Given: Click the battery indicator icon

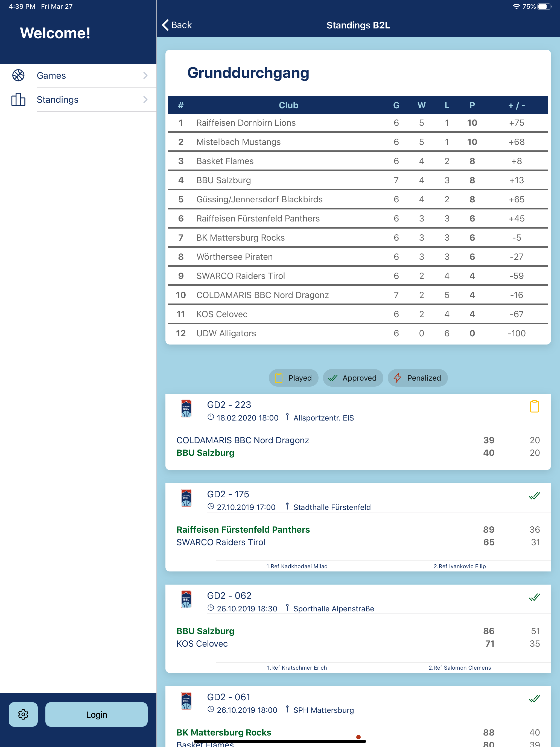Looking at the screenshot, I should [544, 6].
